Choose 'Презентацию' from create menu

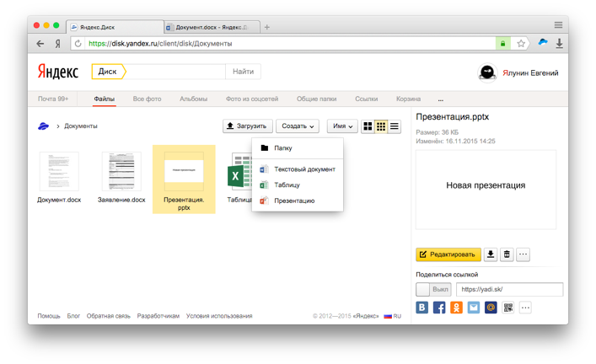[x=298, y=201]
